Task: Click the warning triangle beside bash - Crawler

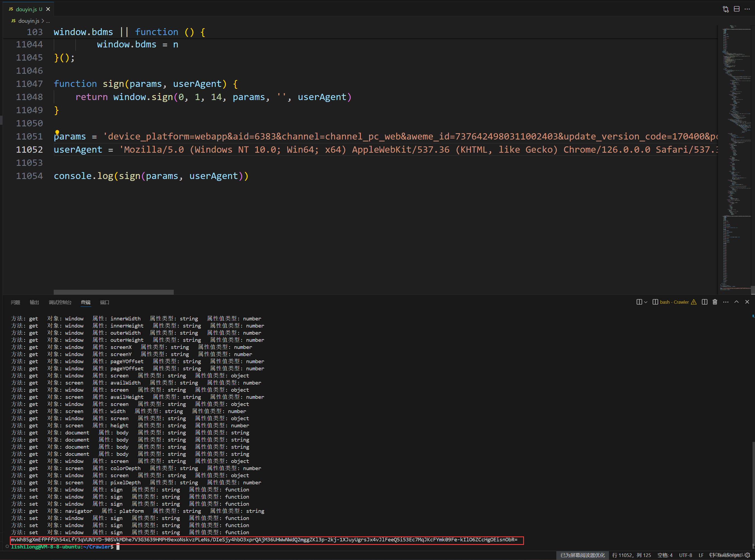Action: [x=694, y=302]
